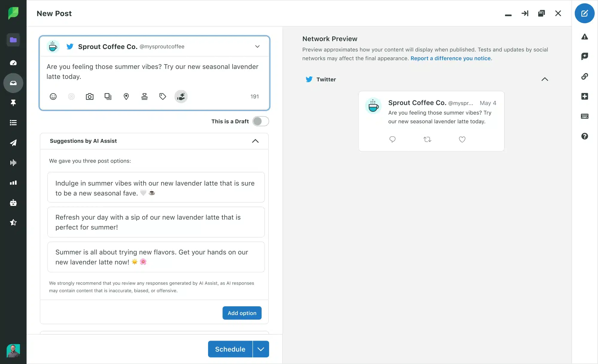Apply a tag to the post

163,97
